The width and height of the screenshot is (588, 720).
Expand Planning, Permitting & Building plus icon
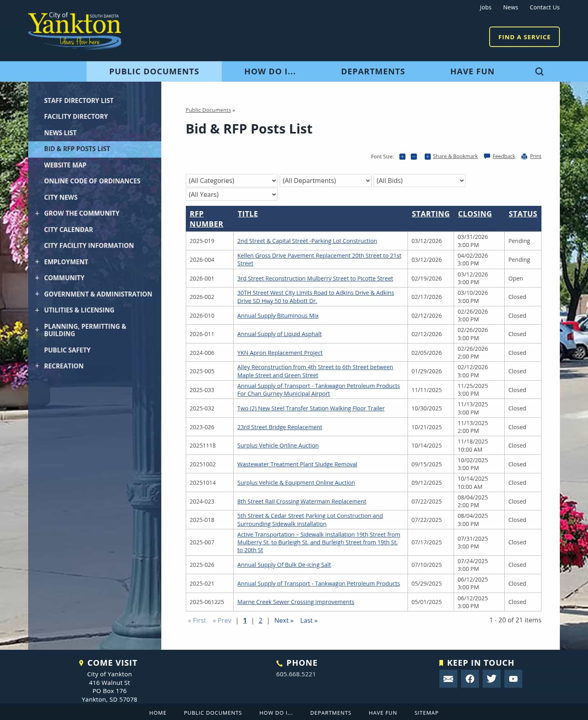[x=37, y=330]
